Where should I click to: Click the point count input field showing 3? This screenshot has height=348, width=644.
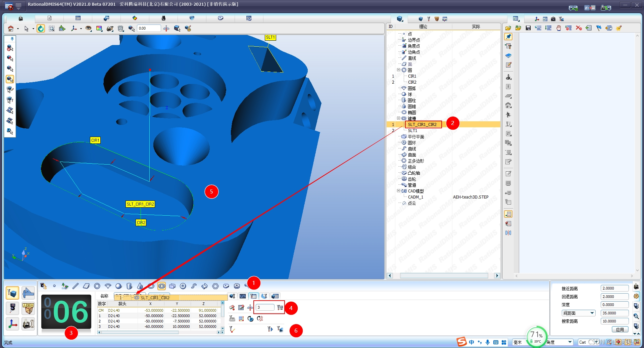265,307
